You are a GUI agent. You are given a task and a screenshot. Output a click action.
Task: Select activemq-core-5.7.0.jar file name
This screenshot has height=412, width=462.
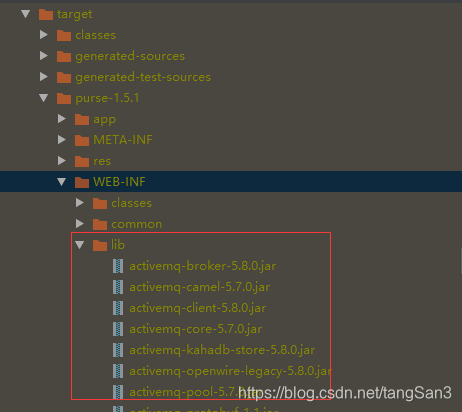[x=196, y=329]
